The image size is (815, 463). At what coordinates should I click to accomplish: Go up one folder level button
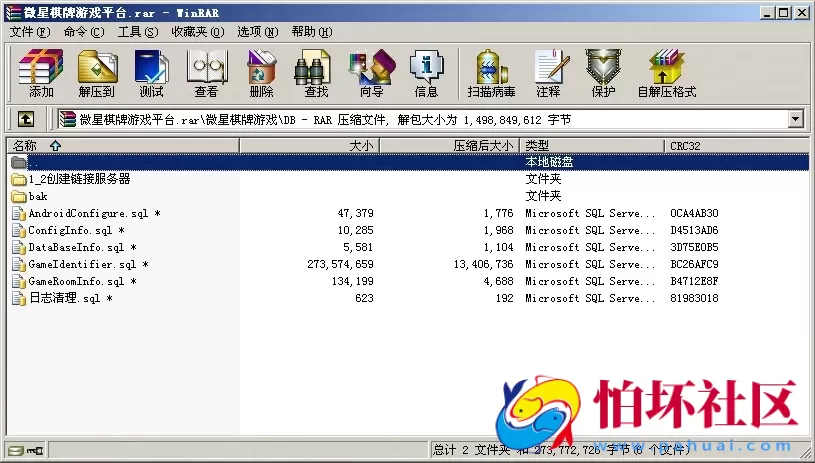(26, 120)
